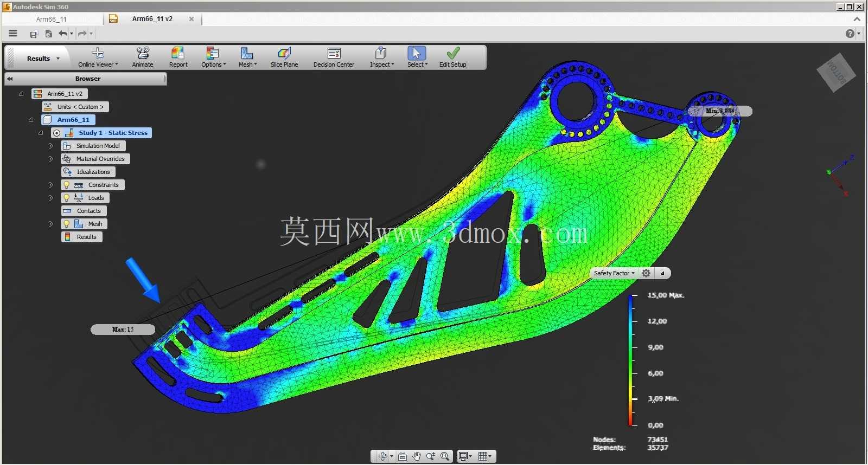The image size is (868, 465).
Task: Select Units Custom in browser
Action: click(x=75, y=107)
